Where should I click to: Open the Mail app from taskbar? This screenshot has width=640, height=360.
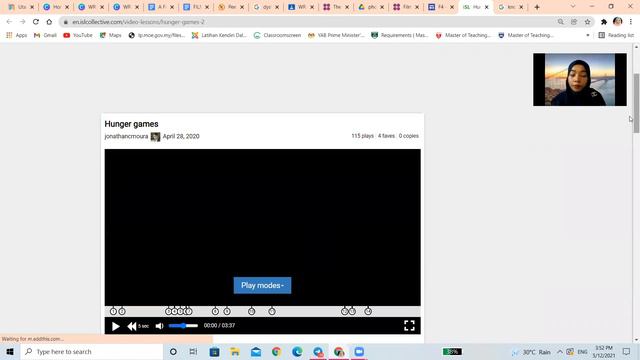pos(256,352)
